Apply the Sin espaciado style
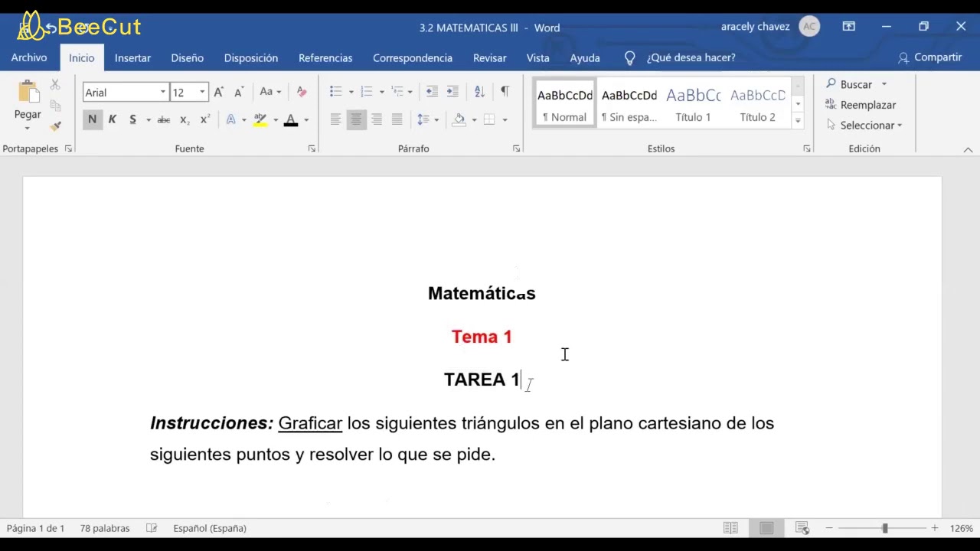The image size is (980, 551). pyautogui.click(x=629, y=104)
